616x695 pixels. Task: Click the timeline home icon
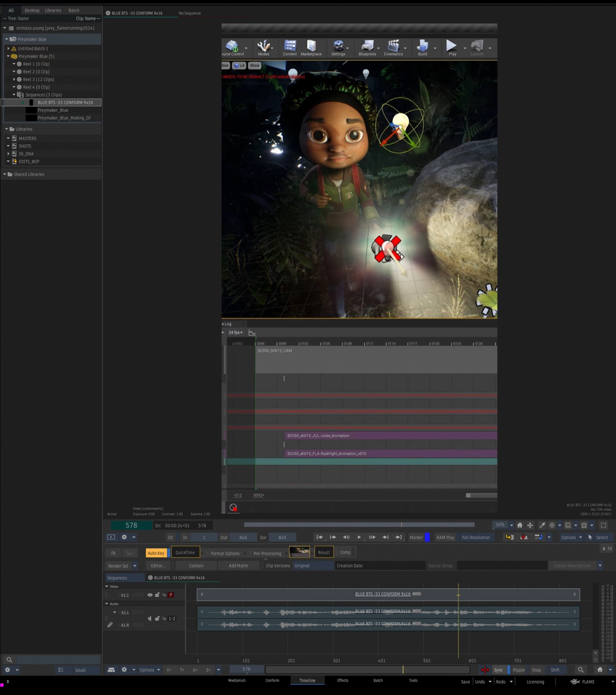coord(600,670)
